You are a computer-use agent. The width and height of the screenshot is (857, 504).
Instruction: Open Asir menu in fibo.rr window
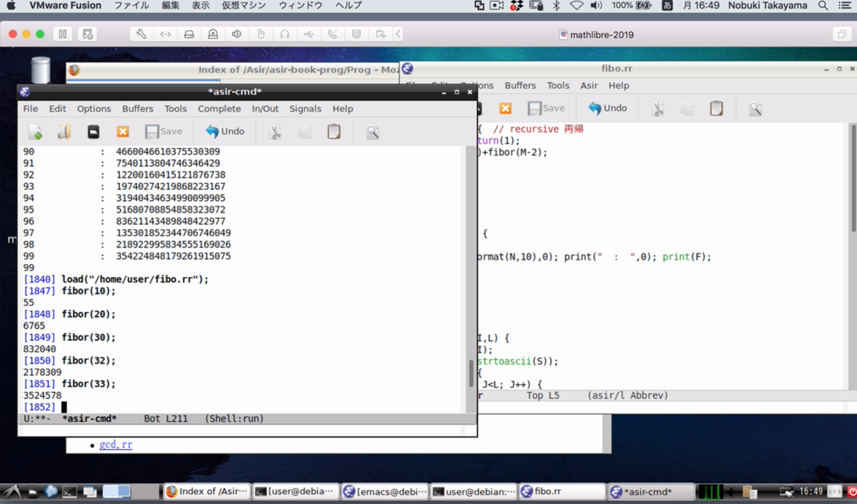click(589, 85)
